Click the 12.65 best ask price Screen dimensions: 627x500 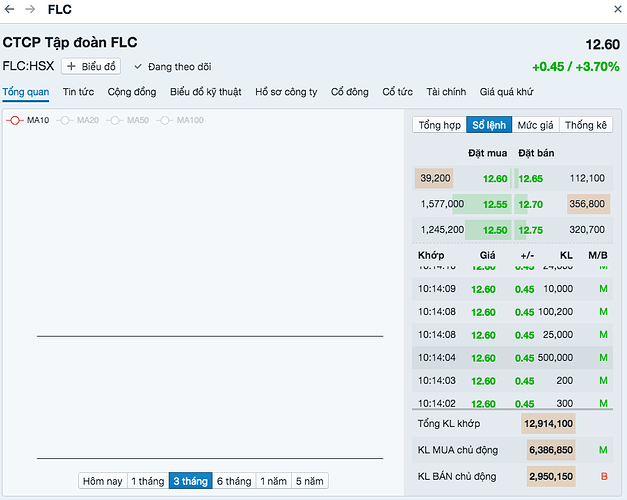530,179
